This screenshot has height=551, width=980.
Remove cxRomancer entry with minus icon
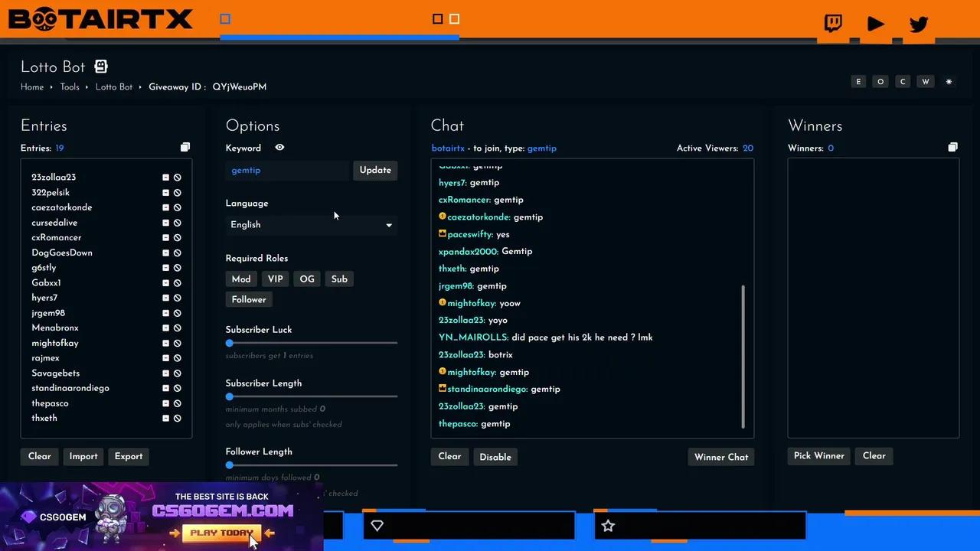165,238
